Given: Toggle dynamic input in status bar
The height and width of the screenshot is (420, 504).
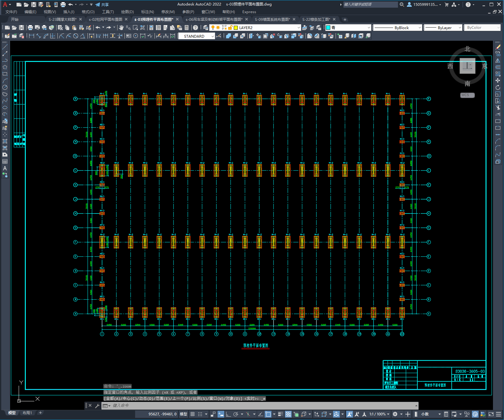Looking at the screenshot, I should point(221,414).
